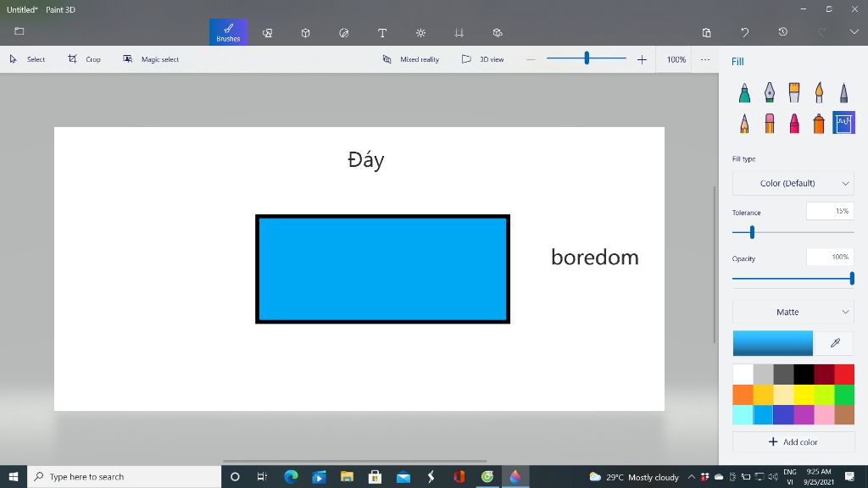Click the 'boredom' text on canvas

pyautogui.click(x=595, y=258)
